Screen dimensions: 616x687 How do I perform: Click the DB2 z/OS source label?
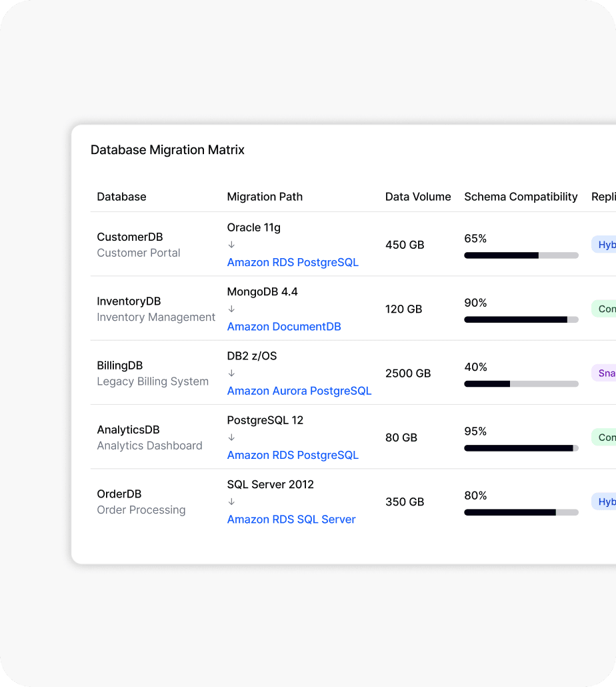pyautogui.click(x=252, y=356)
